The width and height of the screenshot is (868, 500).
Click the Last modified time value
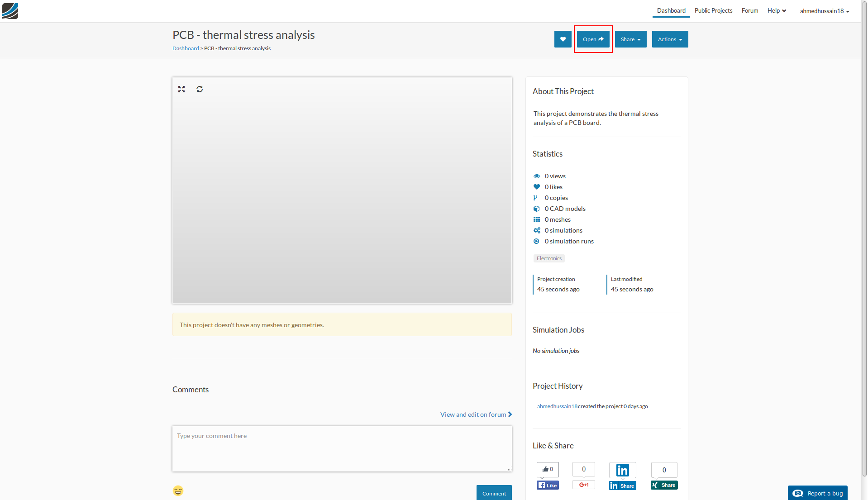[x=632, y=289]
